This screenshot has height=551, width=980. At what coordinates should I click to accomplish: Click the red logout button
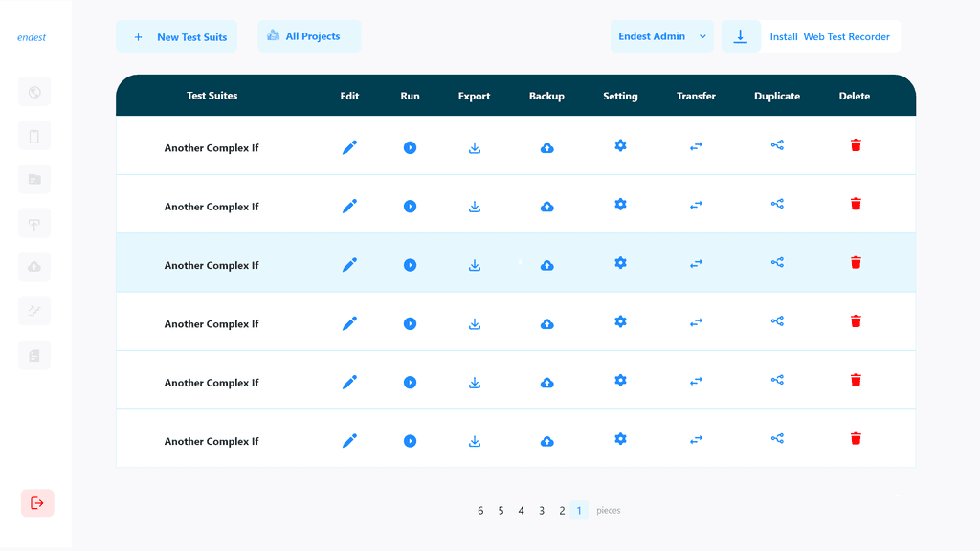point(37,503)
